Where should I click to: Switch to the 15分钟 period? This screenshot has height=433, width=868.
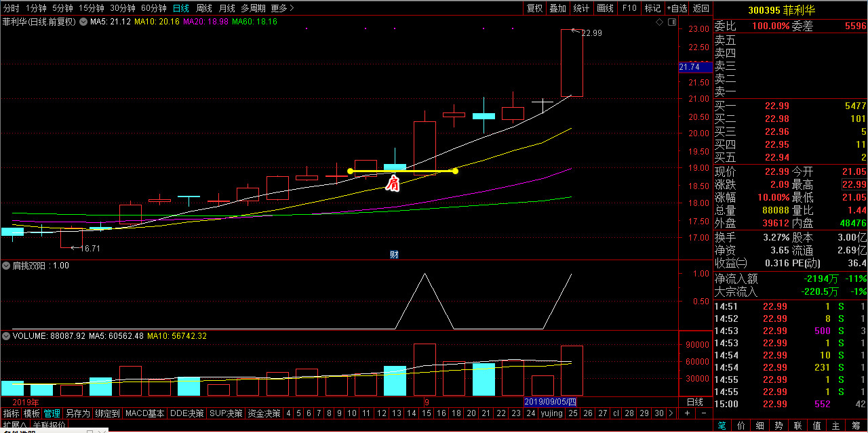[92, 8]
